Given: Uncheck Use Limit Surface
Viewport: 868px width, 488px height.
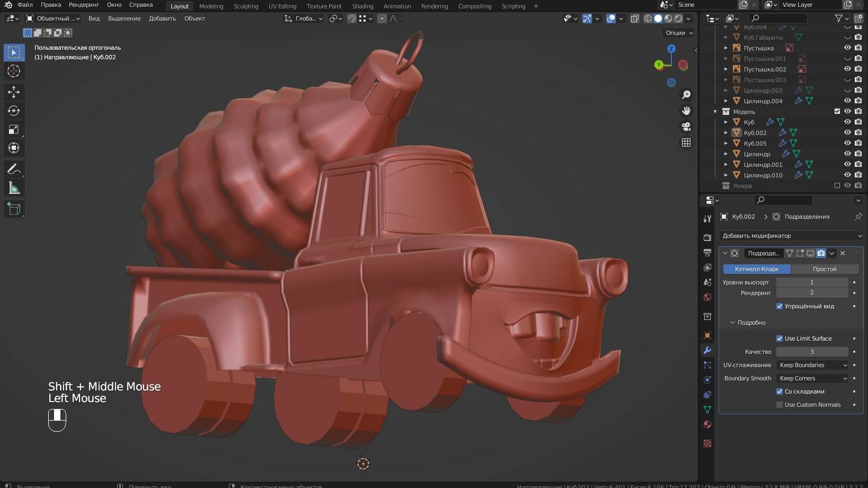Looking at the screenshot, I should tap(780, 339).
